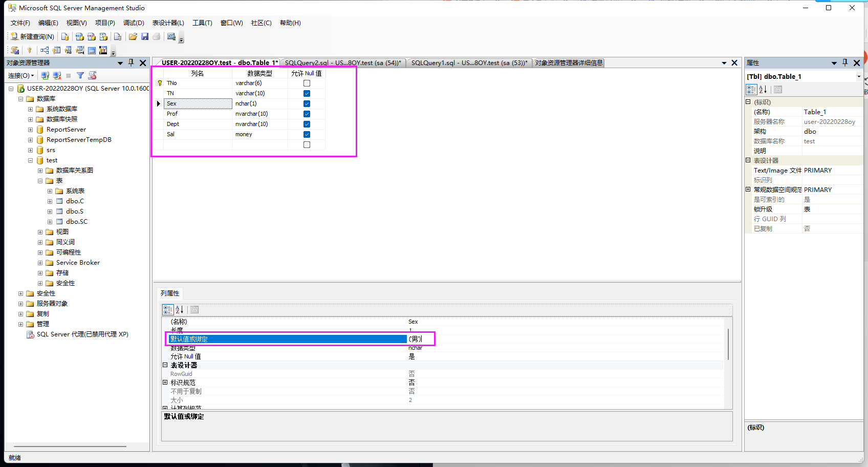Open the 连接(O) dropdown in Object Explorer
Screen dimensions: 868x467
[x=21, y=75]
